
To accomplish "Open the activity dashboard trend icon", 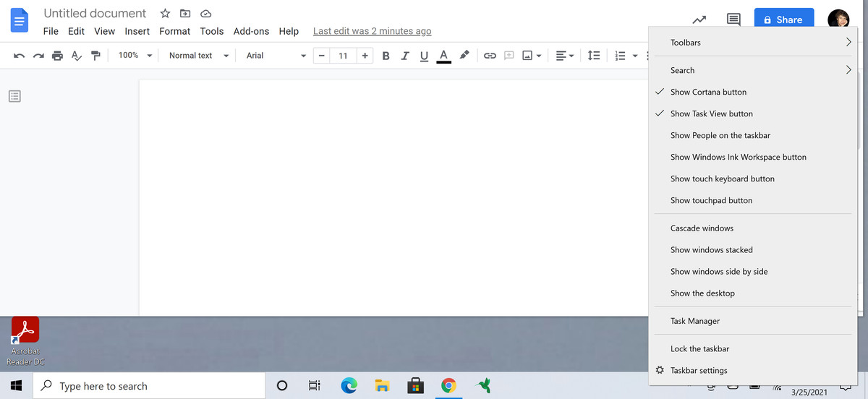I will click(699, 20).
